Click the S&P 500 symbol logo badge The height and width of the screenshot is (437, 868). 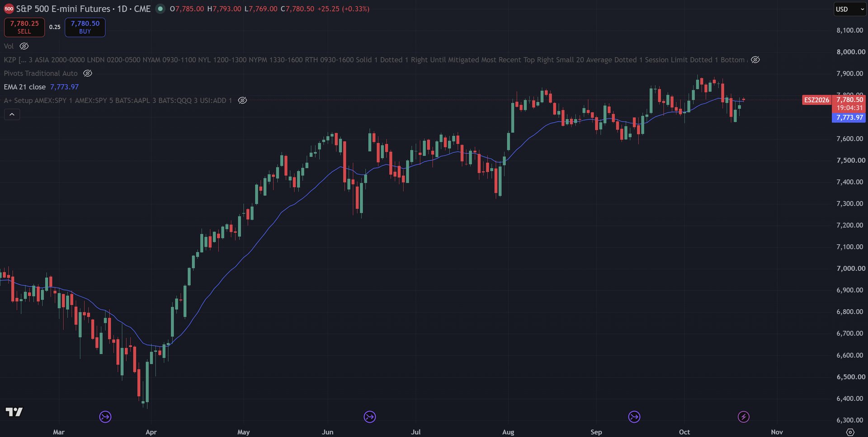9,9
